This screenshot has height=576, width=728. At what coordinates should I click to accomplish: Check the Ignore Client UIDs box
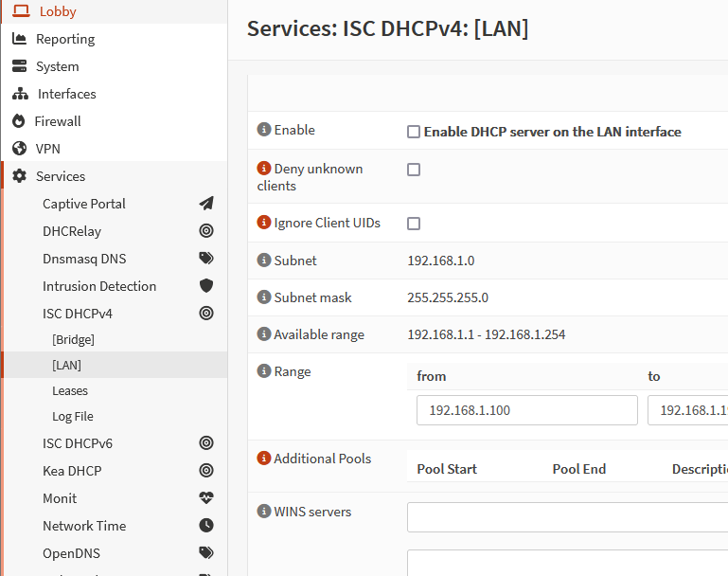tap(414, 224)
